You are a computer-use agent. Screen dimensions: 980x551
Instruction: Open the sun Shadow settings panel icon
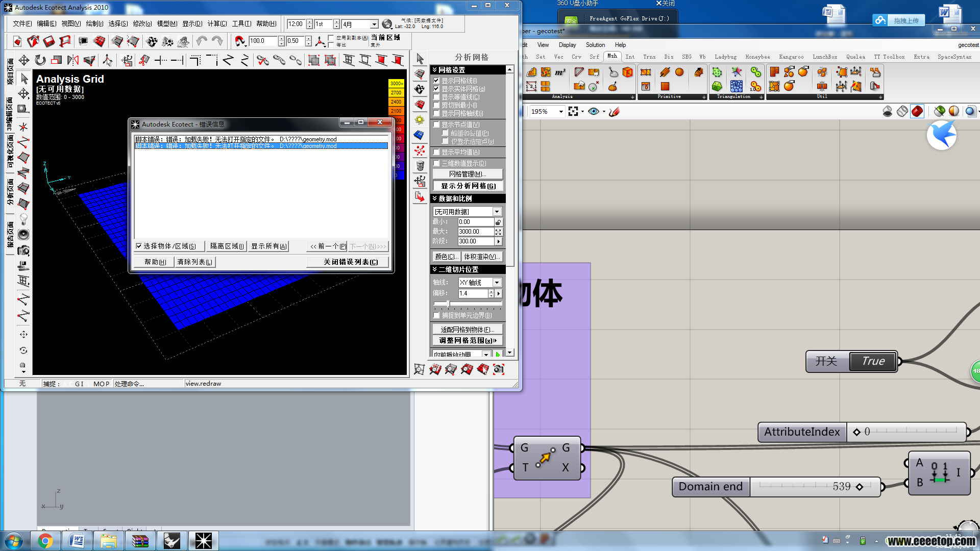[x=420, y=120]
